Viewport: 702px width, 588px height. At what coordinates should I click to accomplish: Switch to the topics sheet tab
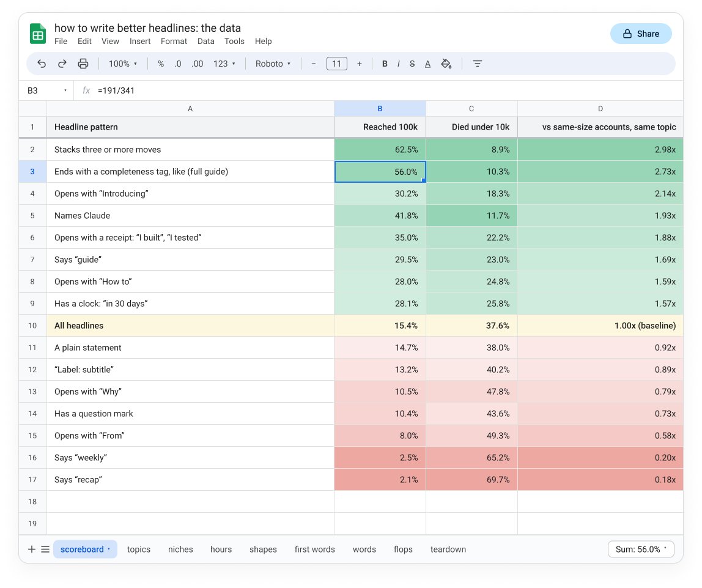click(139, 549)
